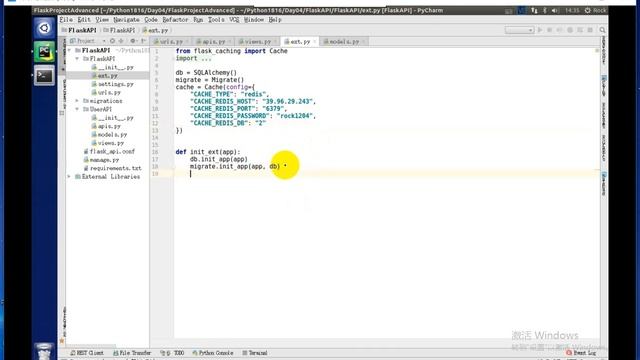Click the db = SQLAlchemy() code line

pos(206,73)
